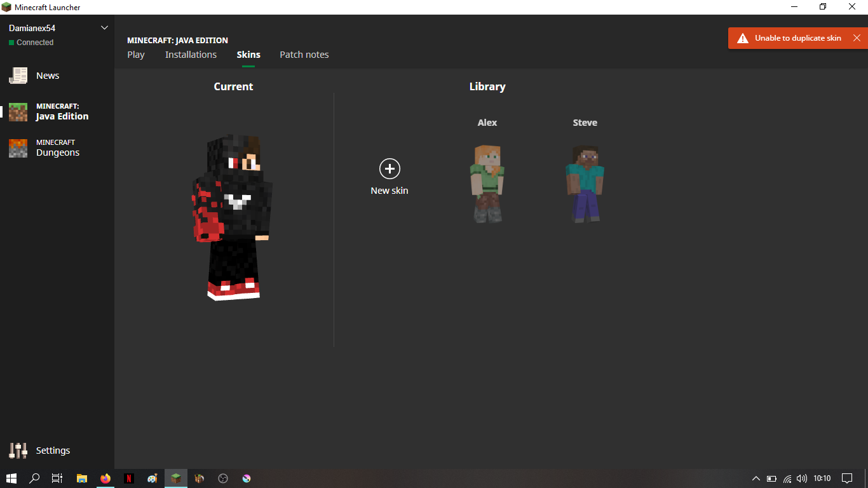Click the volume speaker icon
Viewport: 868px width, 488px height.
[x=802, y=478]
